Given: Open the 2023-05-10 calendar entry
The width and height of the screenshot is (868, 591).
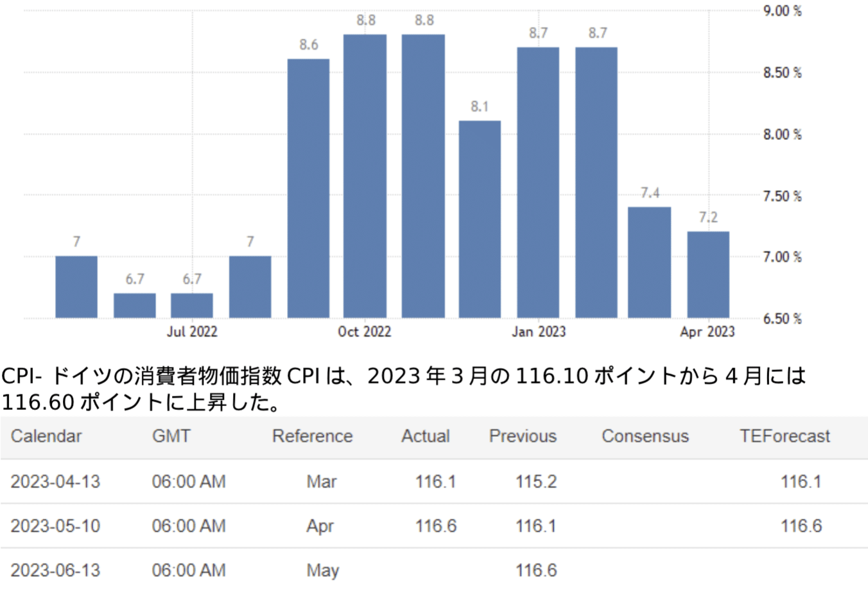Looking at the screenshot, I should [55, 525].
